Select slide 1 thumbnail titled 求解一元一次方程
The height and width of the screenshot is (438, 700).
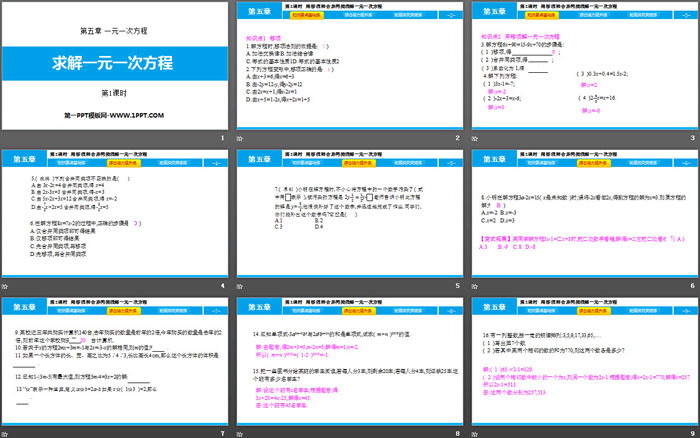click(x=115, y=66)
